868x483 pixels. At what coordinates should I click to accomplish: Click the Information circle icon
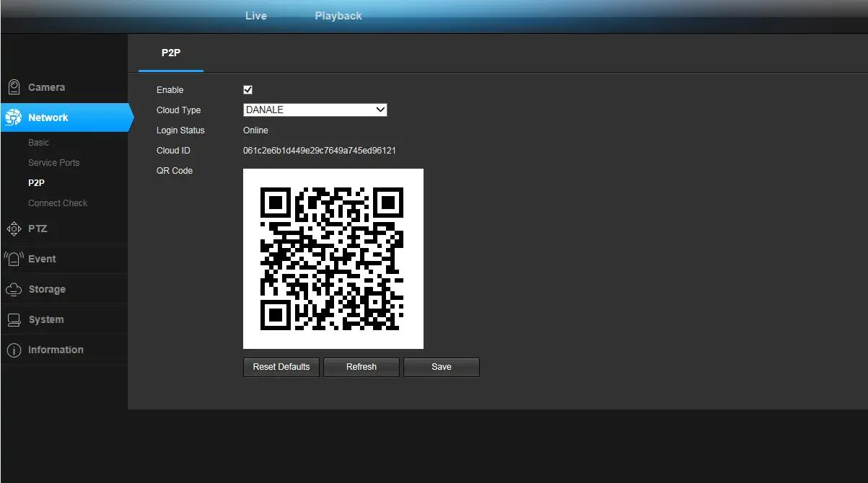tap(14, 350)
